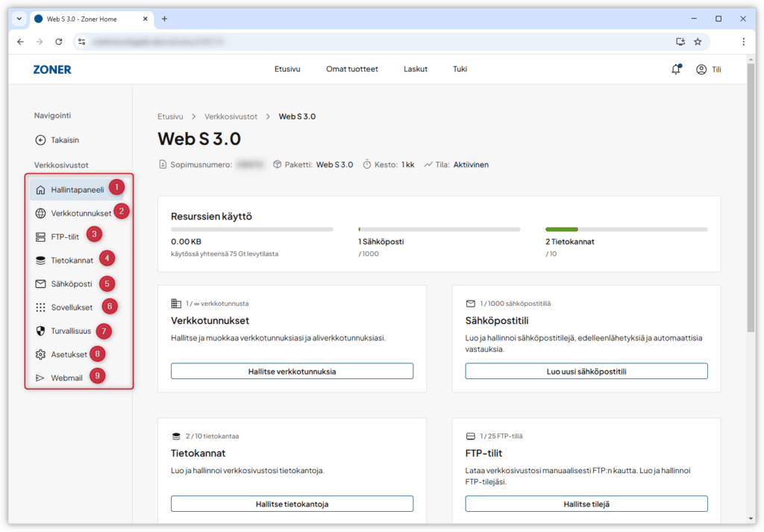Open the Sovellukset apps grid icon
764x532 pixels.
[41, 307]
